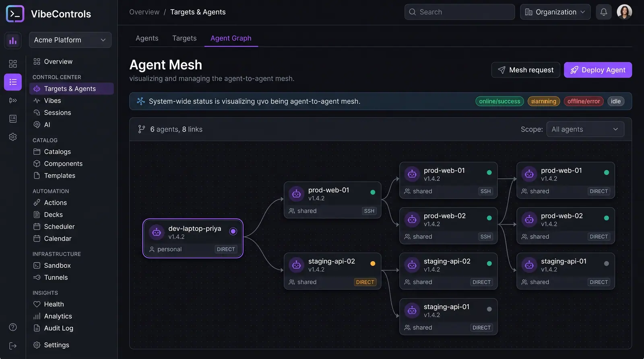Click the logout icon at the rail bottom
Viewport: 644px width, 359px height.
[13, 346]
